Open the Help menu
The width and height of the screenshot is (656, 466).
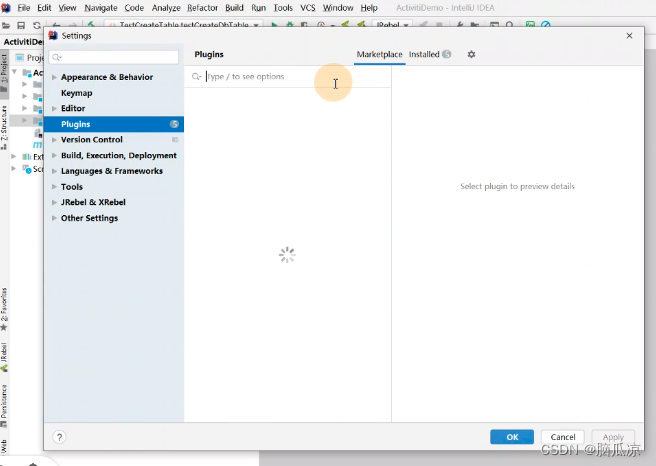click(x=369, y=8)
